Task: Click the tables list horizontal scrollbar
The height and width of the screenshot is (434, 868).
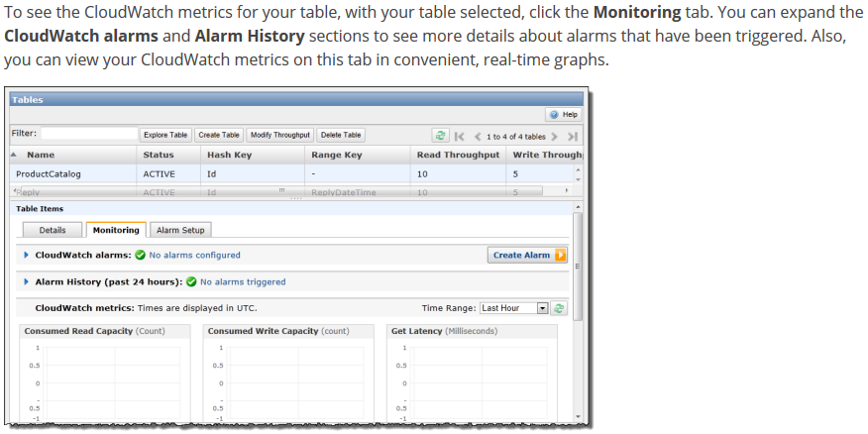Action: pos(280,190)
